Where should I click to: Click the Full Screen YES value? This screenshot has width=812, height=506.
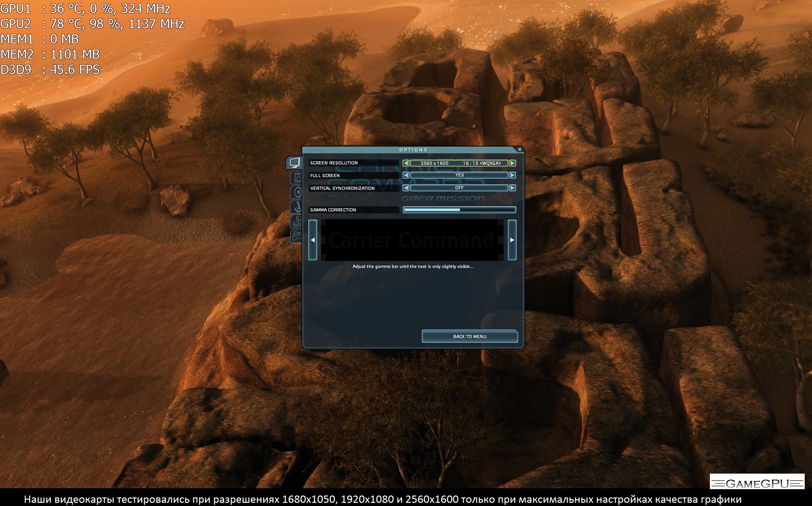coord(459,175)
